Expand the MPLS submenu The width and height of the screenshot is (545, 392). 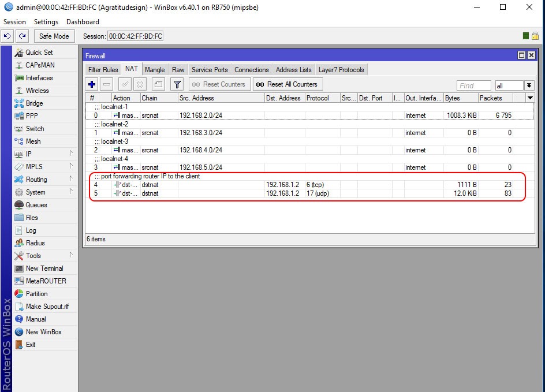click(45, 167)
